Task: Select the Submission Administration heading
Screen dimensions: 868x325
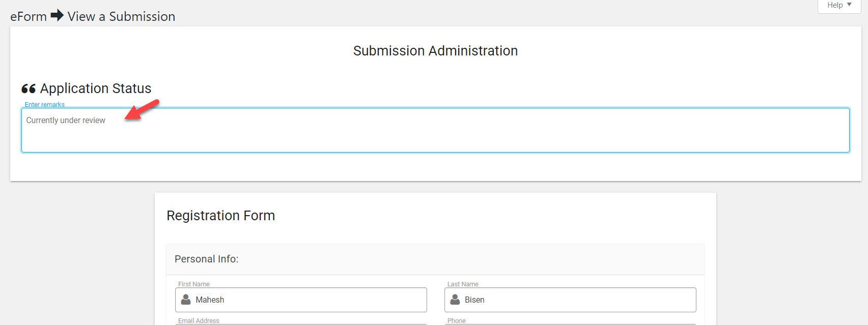Action: [435, 51]
